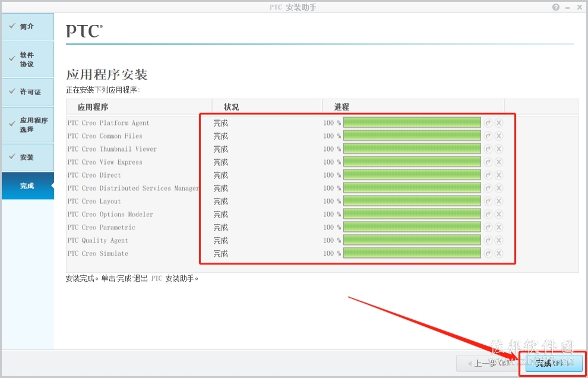Click the cancel X icon for PTC Quality Agent
Screen dimensions: 588x378
(498, 240)
